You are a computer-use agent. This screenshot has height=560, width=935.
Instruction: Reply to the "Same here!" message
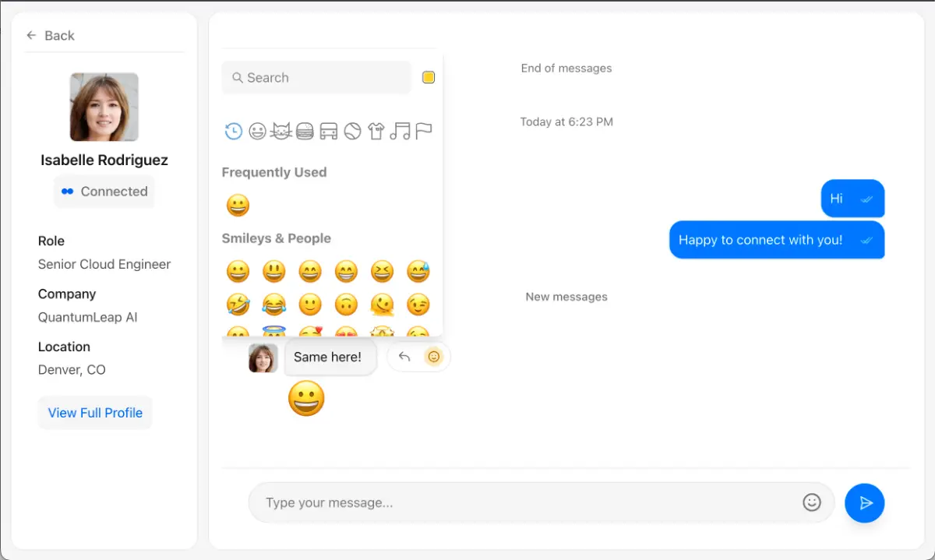(x=404, y=357)
